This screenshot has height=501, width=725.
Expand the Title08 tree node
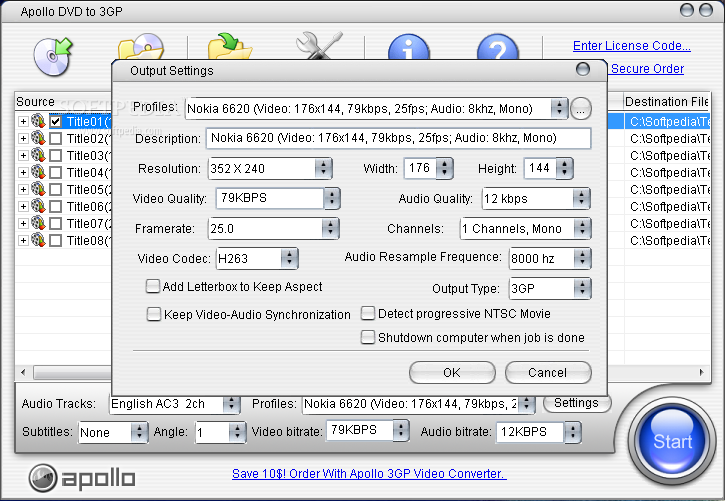pos(23,241)
